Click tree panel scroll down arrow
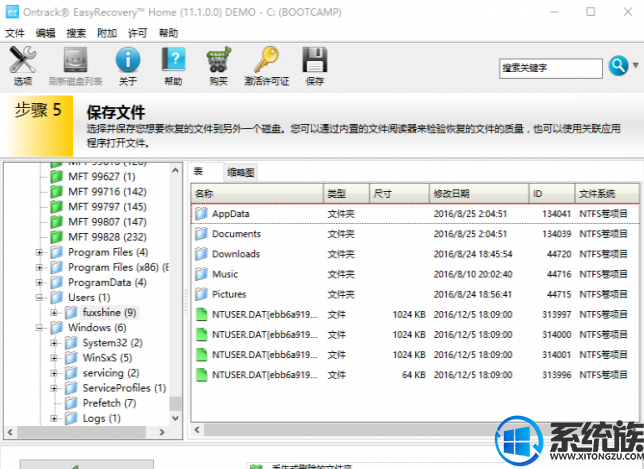 pyautogui.click(x=175, y=418)
